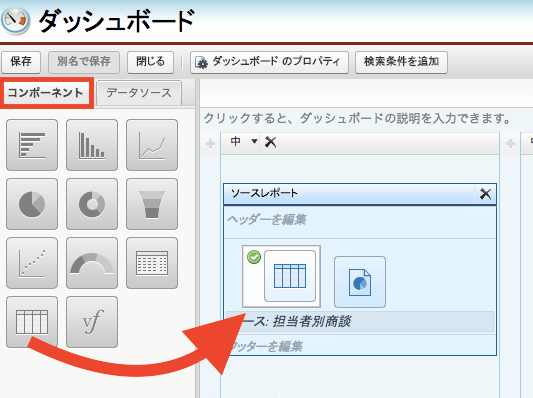Edit the dashboard description field
The height and width of the screenshot is (398, 533).
(358, 119)
